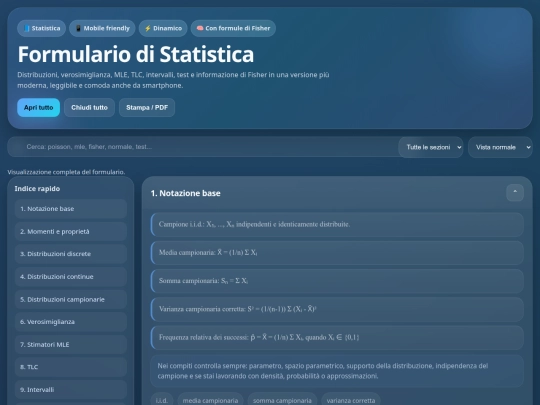Click the Con formule di Fisher badge
The width and height of the screenshot is (540, 405).
point(233,28)
